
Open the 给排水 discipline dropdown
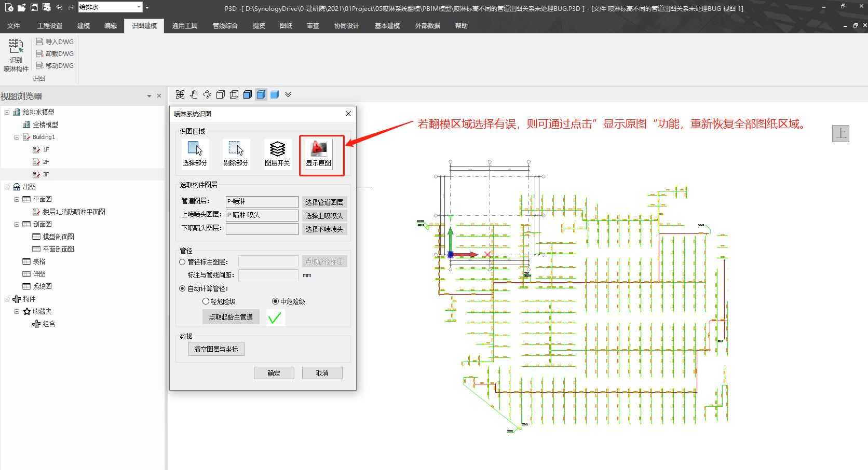pos(139,7)
